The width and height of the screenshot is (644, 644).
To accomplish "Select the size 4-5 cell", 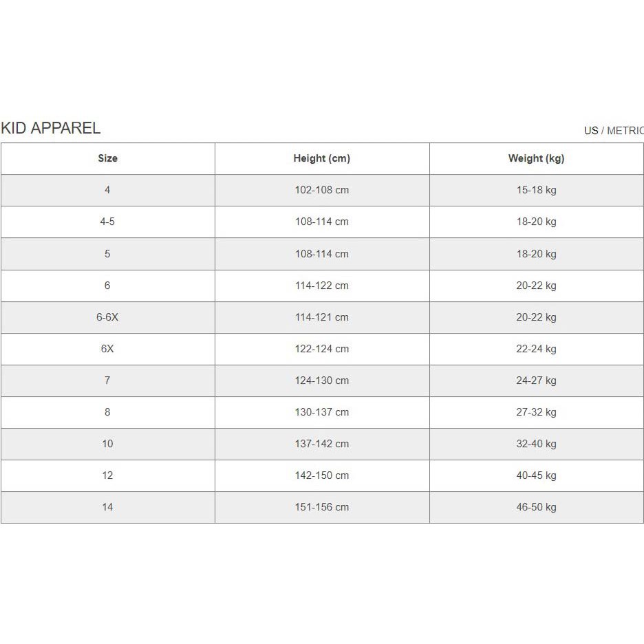I will point(107,222).
